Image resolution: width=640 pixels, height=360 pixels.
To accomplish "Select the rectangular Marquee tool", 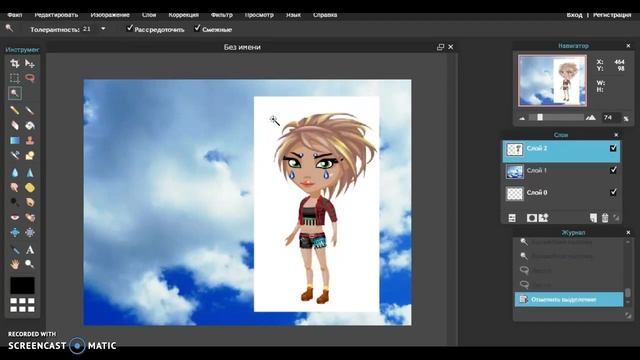I will pyautogui.click(x=15, y=78).
